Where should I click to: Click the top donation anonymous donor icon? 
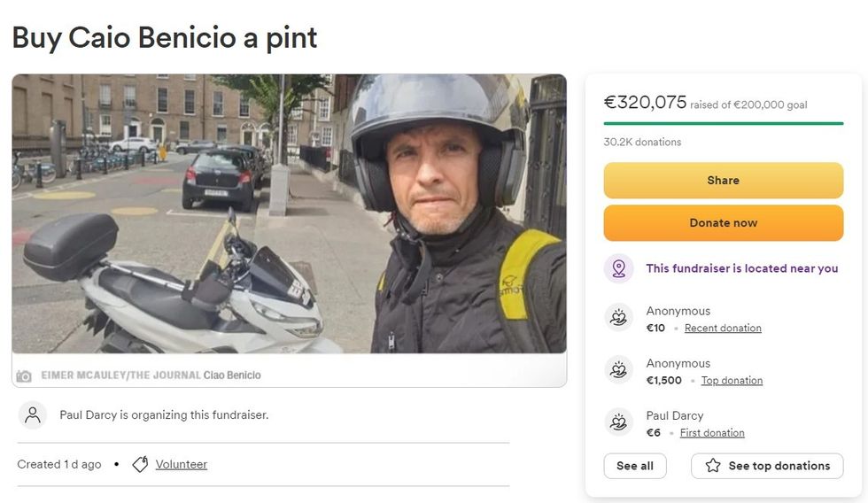click(618, 370)
